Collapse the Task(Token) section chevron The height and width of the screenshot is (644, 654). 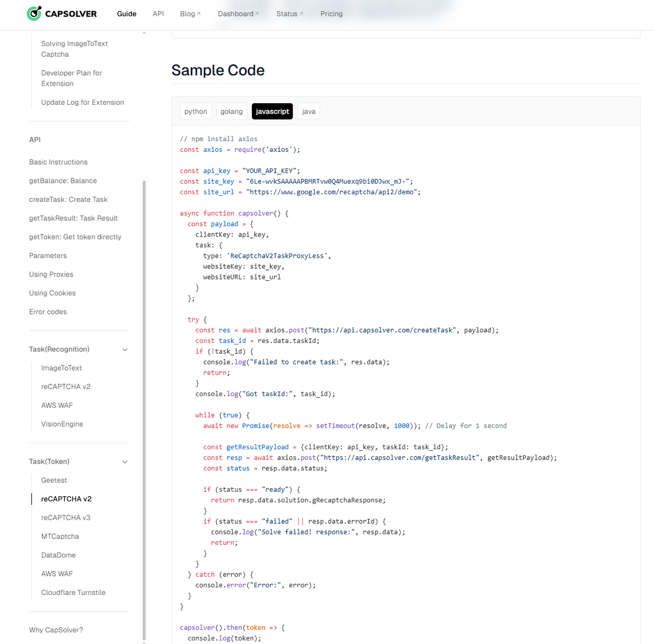click(125, 462)
